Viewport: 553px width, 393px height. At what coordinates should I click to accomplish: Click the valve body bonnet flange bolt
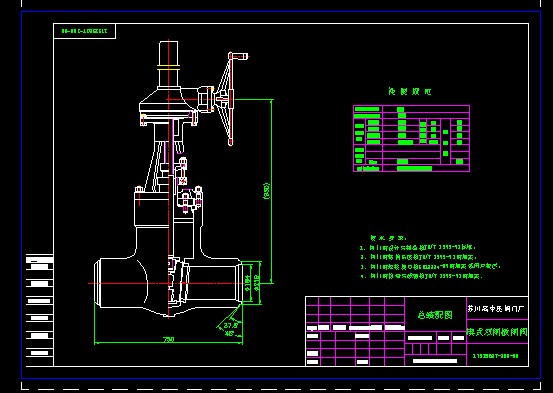click(139, 190)
